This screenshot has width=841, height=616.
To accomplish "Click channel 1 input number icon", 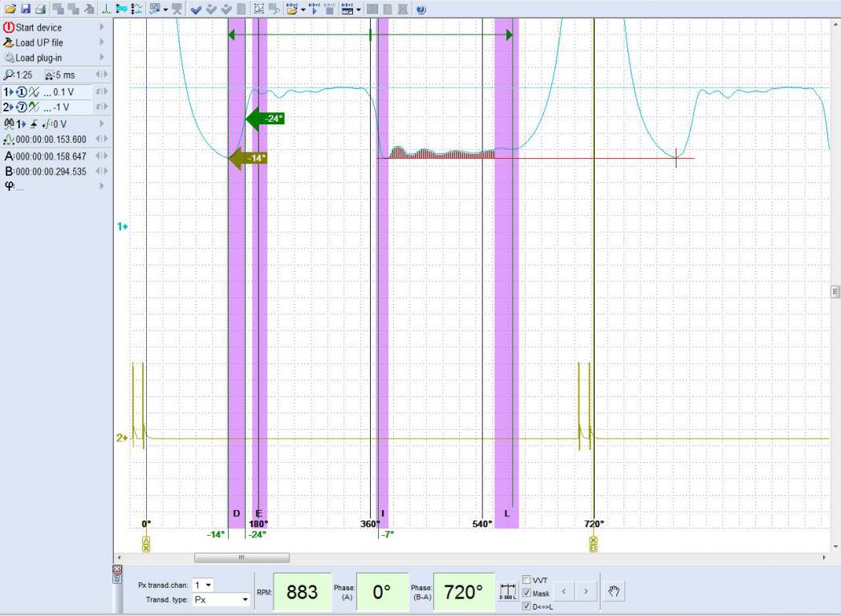I will (22, 91).
